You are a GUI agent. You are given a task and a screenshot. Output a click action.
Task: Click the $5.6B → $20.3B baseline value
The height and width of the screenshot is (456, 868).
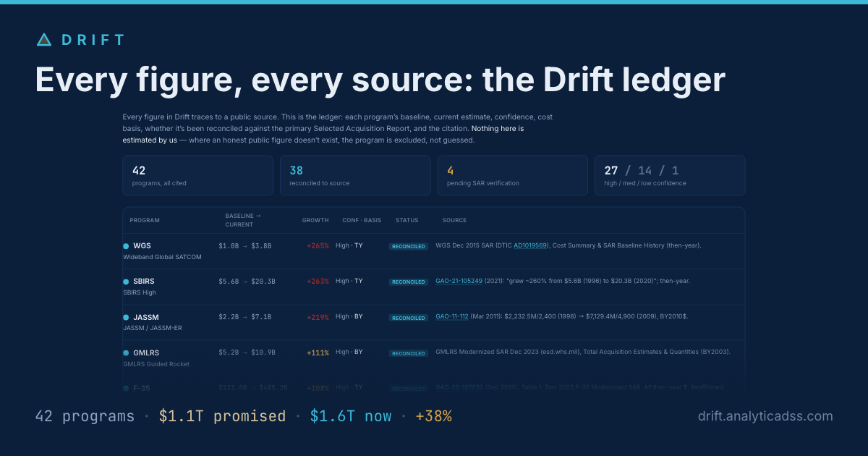click(247, 282)
